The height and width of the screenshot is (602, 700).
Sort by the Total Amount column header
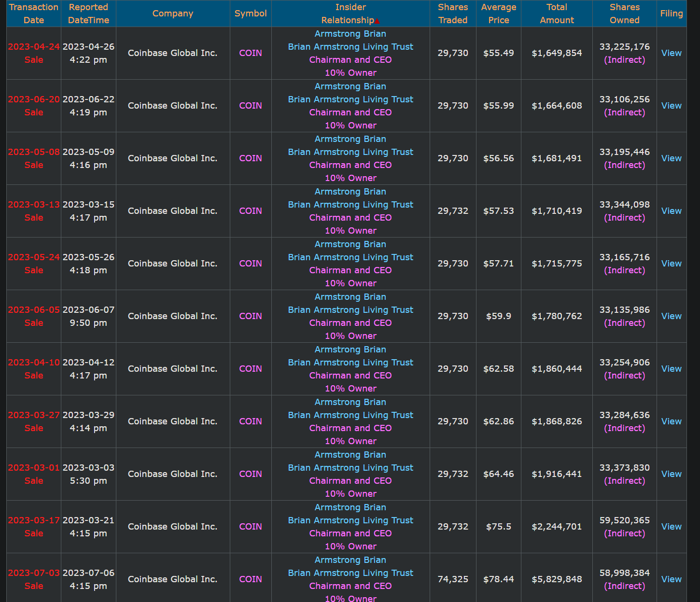coord(557,14)
